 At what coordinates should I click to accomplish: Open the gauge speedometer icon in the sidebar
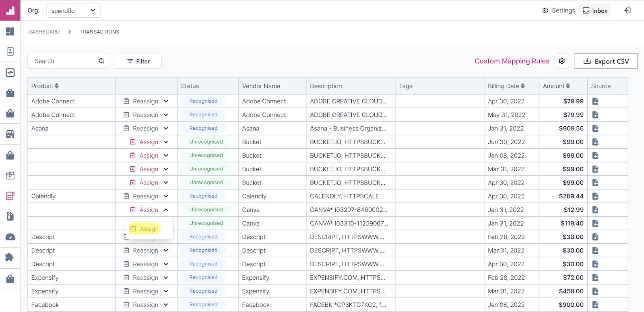(x=10, y=237)
